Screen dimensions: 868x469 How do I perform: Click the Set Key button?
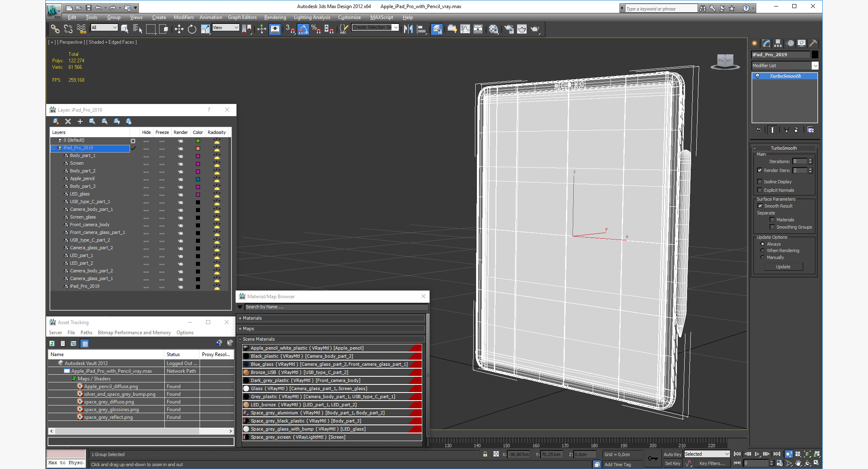(x=672, y=463)
